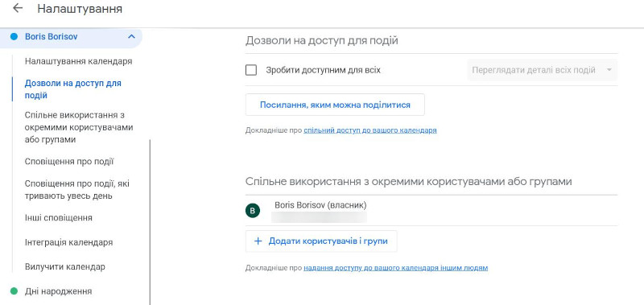
Task: Click Додати користувачів і групи button
Action: [321, 241]
